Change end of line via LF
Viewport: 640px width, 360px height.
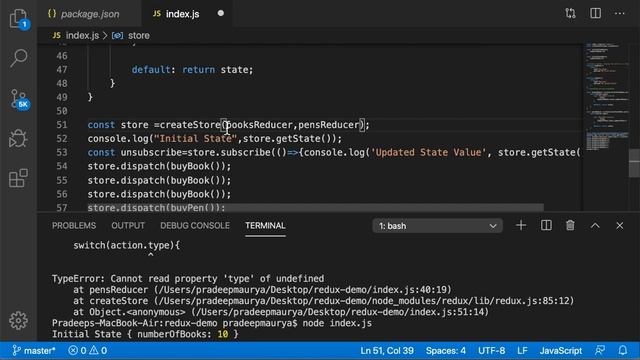click(522, 350)
